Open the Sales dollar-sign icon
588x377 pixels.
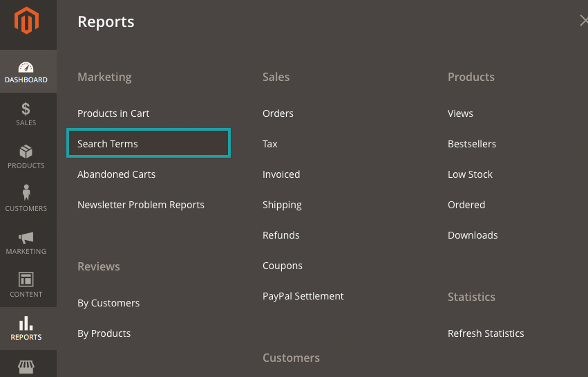point(26,109)
